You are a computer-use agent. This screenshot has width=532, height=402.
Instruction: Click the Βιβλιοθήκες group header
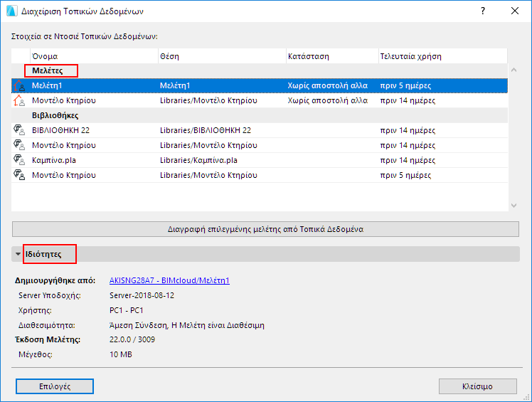click(x=55, y=115)
